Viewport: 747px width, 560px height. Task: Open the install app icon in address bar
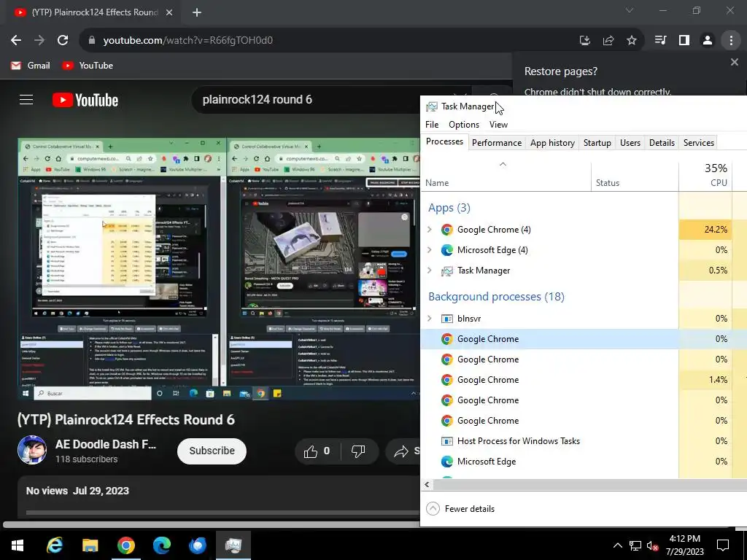click(x=584, y=41)
